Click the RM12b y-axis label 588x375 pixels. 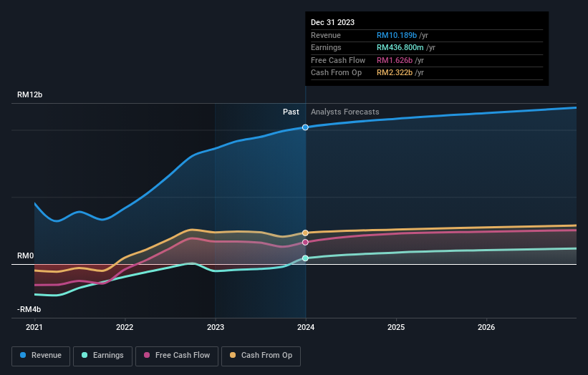pyautogui.click(x=29, y=94)
